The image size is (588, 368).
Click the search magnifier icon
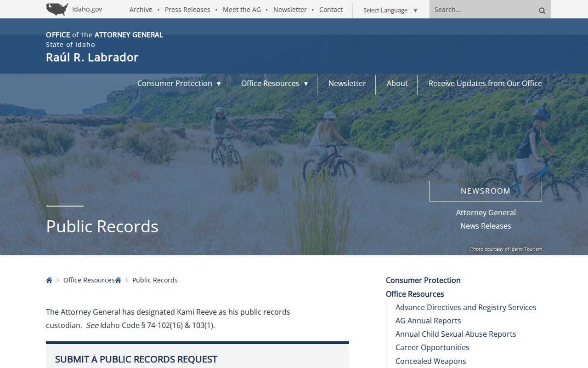point(542,10)
